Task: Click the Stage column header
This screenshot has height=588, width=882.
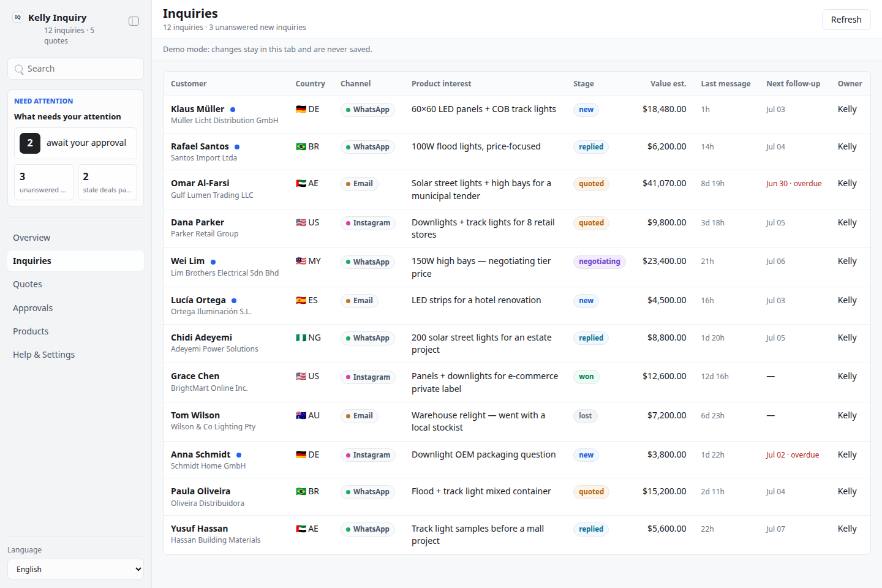Action: [584, 84]
